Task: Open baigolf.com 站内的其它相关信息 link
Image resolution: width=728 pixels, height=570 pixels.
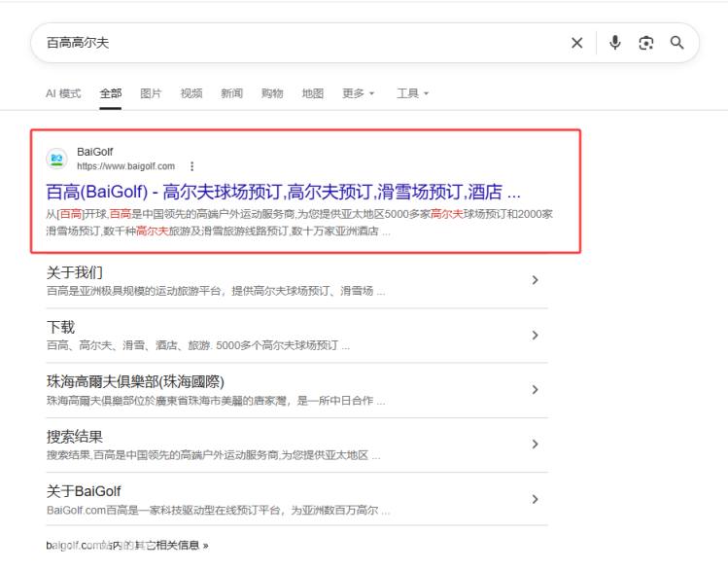Action: 127,545
